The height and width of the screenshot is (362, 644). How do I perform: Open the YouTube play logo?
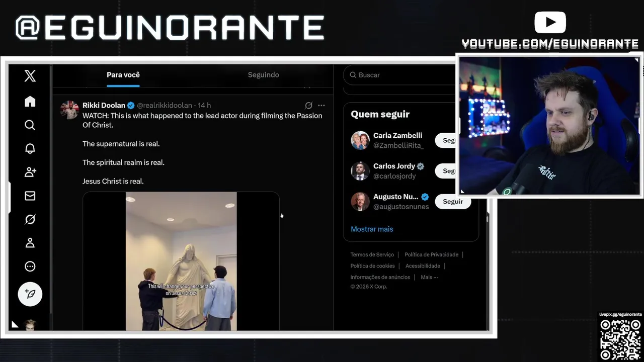(x=550, y=23)
